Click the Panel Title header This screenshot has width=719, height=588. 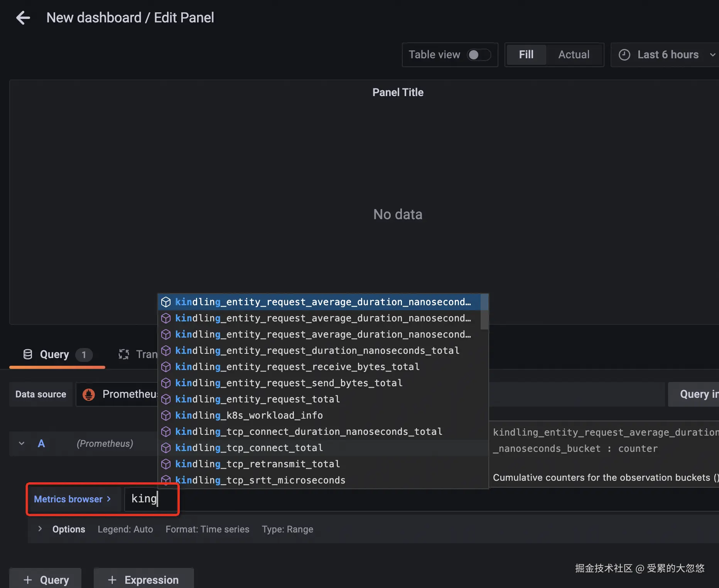398,92
